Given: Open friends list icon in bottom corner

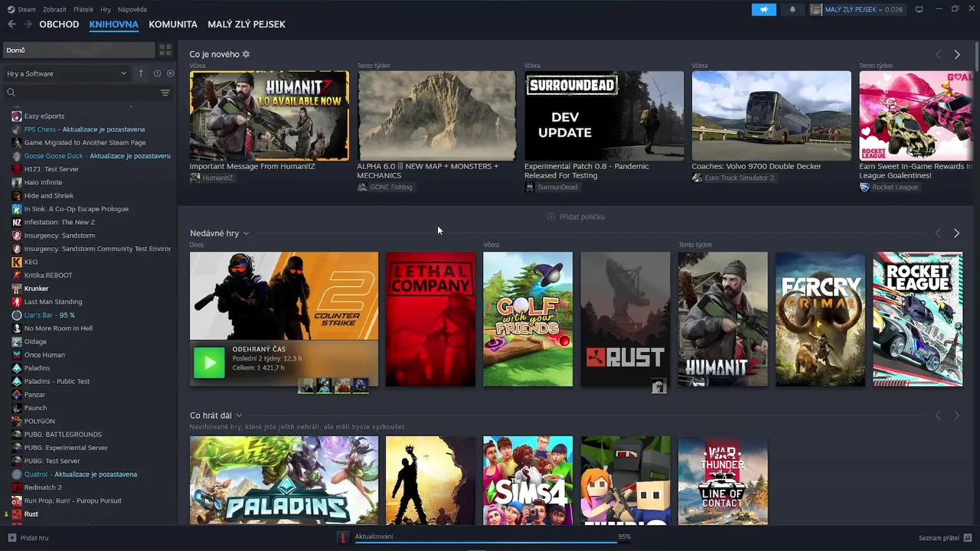Looking at the screenshot, I should coord(968,538).
